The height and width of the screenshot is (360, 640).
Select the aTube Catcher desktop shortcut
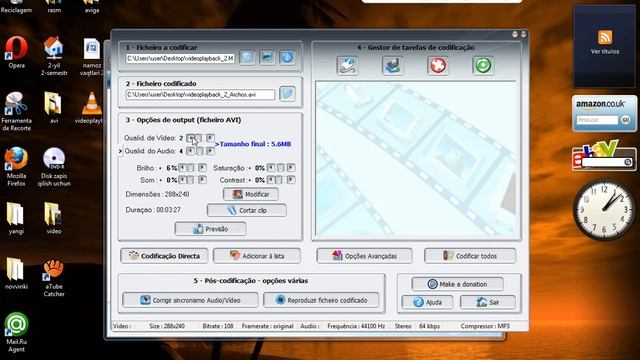point(54,278)
